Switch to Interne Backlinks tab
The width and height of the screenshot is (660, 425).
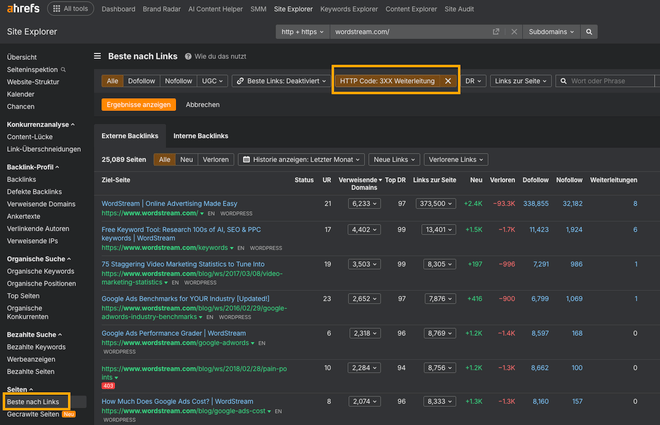pos(201,136)
